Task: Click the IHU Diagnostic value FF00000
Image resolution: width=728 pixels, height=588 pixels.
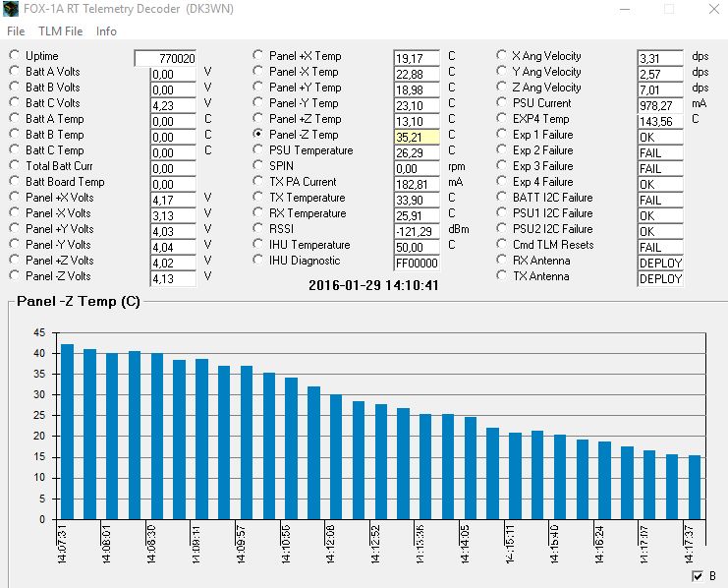Action: [x=417, y=263]
